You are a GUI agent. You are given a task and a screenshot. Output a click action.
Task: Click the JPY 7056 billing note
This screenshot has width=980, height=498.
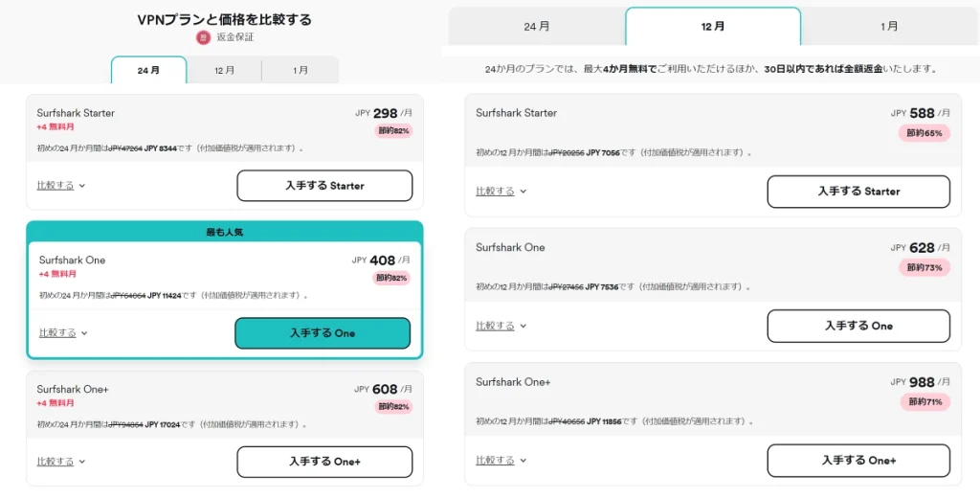[613, 152]
